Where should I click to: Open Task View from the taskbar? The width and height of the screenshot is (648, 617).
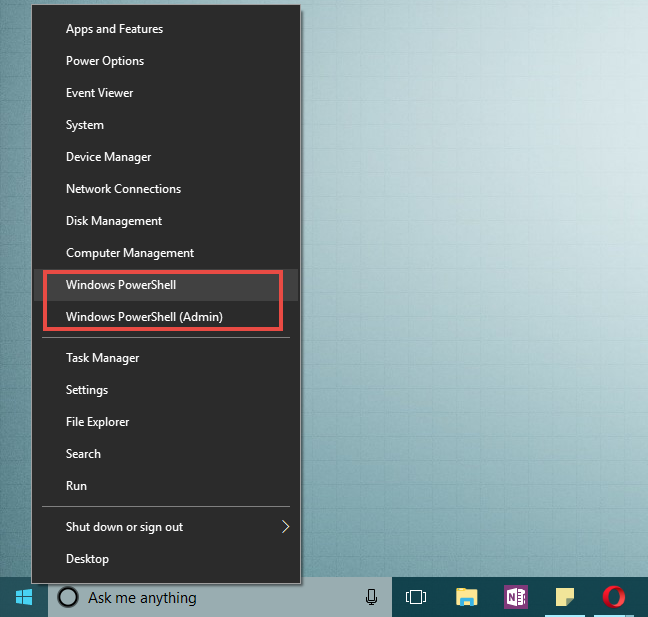tap(416, 597)
